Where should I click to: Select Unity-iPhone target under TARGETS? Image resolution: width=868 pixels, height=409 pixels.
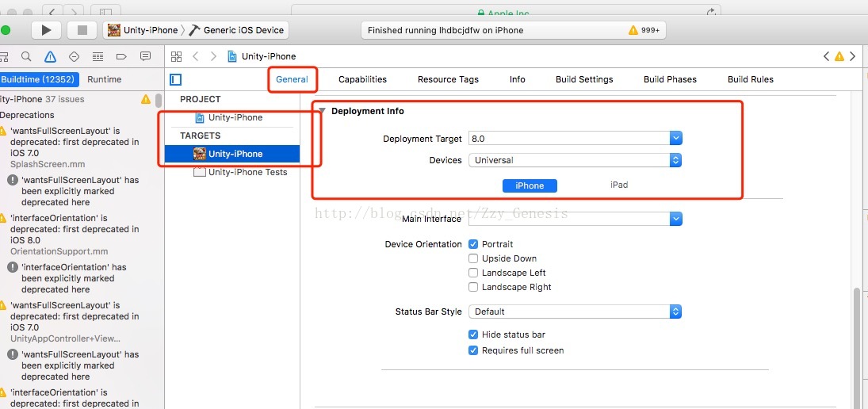click(x=232, y=154)
